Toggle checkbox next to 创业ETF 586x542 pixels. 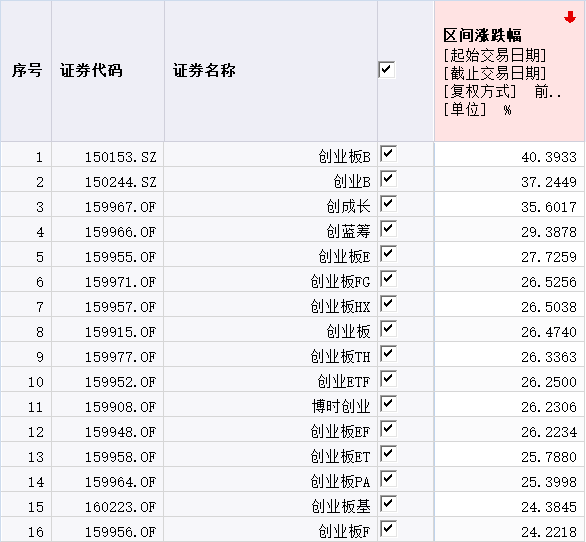pyautogui.click(x=388, y=379)
